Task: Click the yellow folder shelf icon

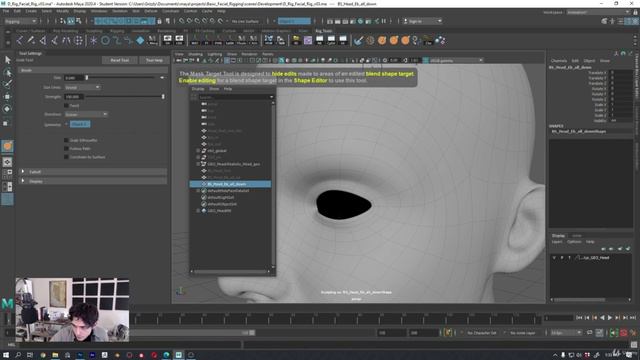Action: [x=296, y=40]
